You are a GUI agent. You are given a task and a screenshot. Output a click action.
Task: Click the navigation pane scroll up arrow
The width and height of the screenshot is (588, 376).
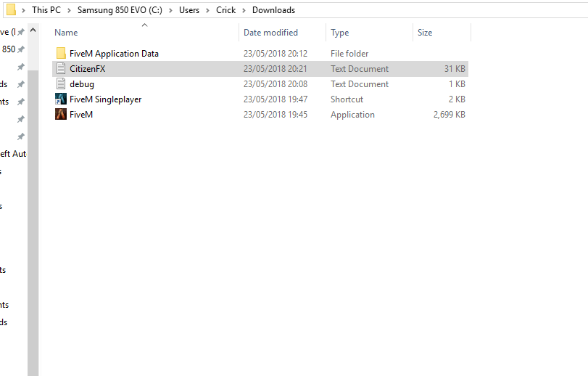[x=33, y=30]
